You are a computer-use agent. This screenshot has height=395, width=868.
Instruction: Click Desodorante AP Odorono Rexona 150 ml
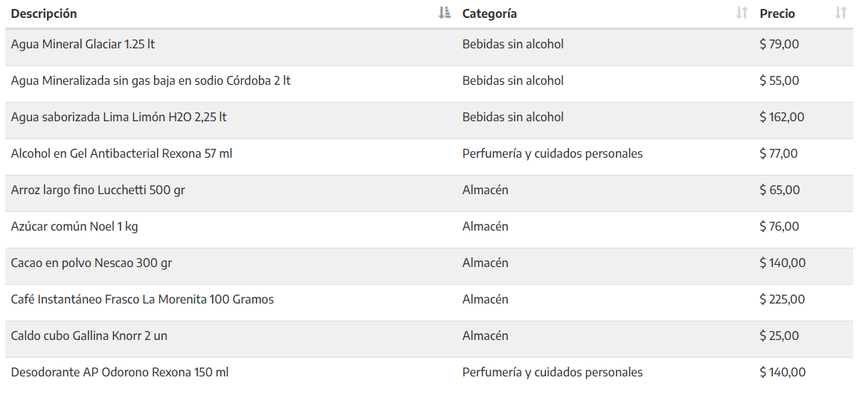(120, 372)
